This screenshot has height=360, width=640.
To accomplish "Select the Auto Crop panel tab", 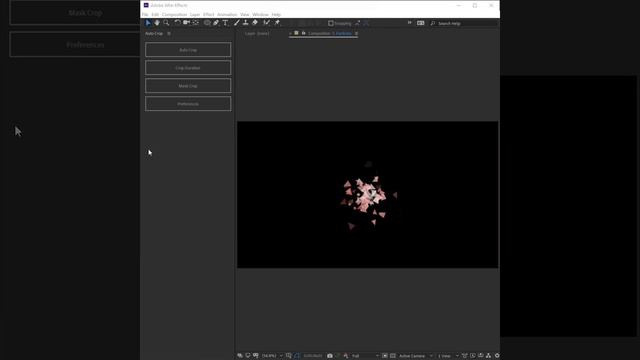I will tap(154, 33).
